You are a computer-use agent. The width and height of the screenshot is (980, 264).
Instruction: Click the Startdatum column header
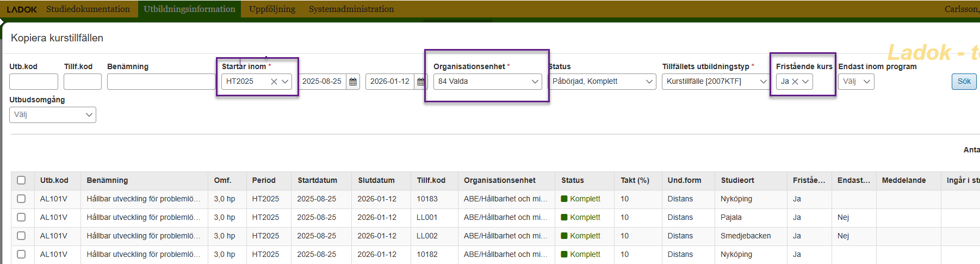[317, 180]
